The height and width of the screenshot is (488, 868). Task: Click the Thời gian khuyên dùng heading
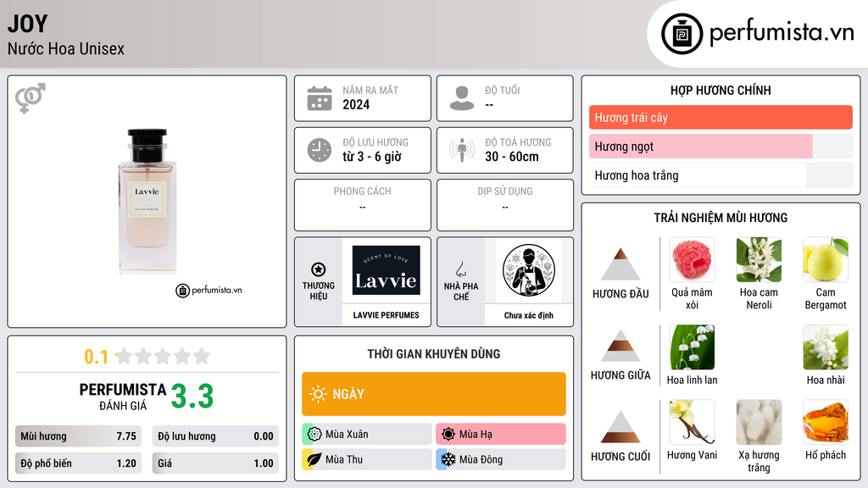[x=434, y=353]
